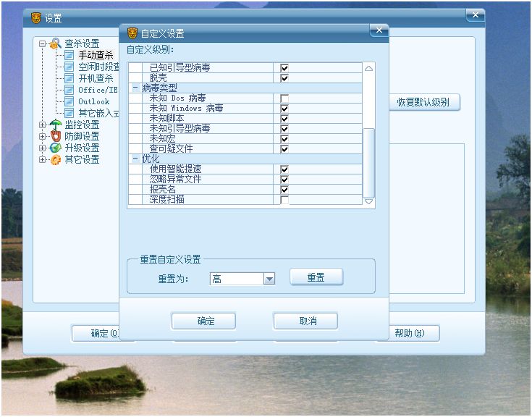Viewport: 532px width, 417px height.
Task: Click the umbrella icon for 监控设置
Action: [55, 125]
